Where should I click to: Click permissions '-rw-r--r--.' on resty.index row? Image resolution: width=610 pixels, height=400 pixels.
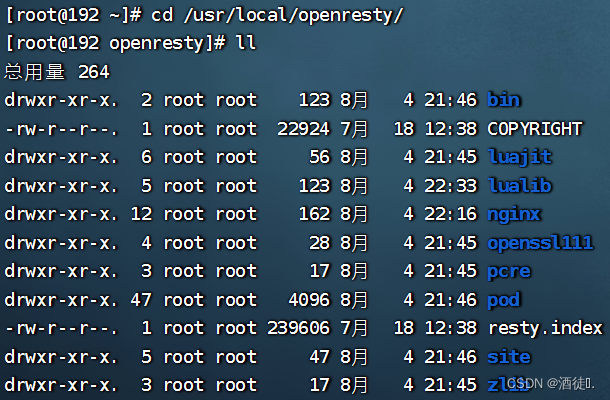tap(61, 328)
